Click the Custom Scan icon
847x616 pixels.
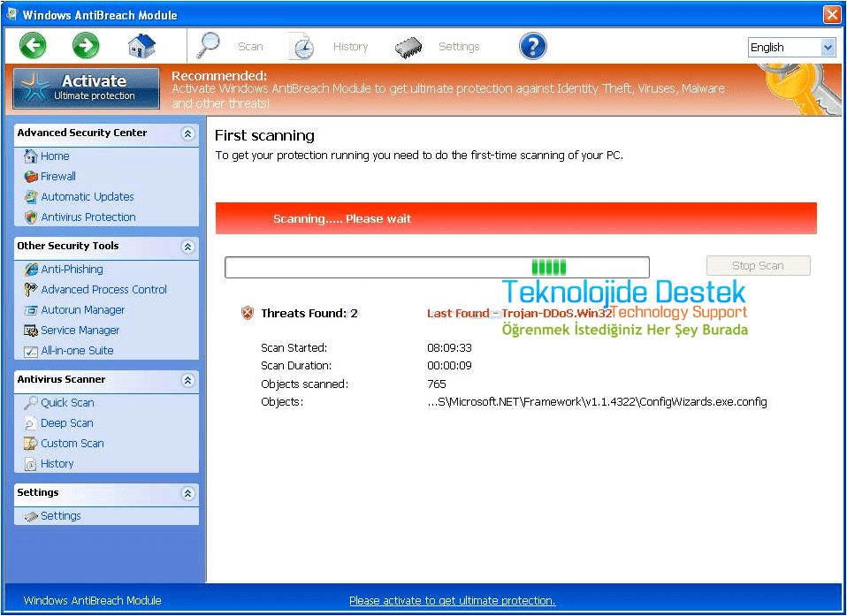pyautogui.click(x=31, y=444)
